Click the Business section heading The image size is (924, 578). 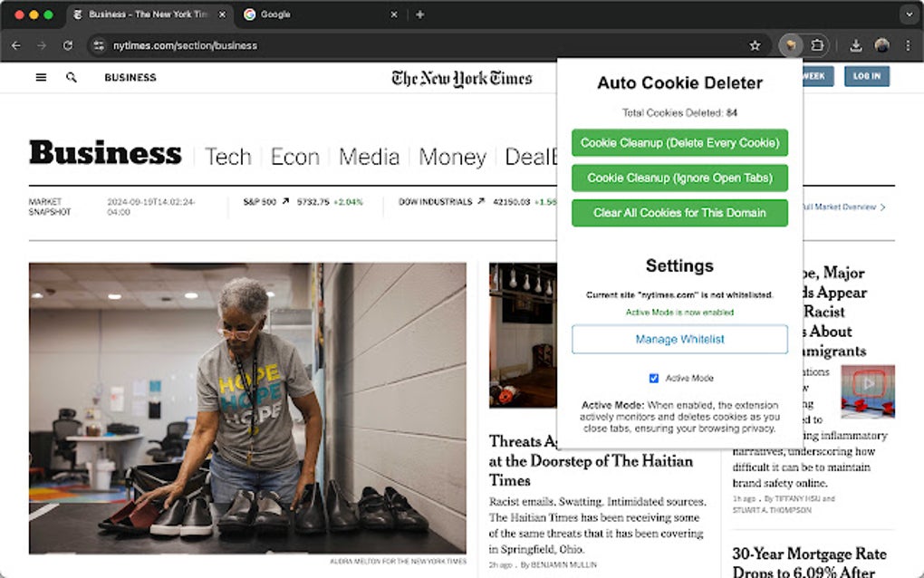[105, 153]
